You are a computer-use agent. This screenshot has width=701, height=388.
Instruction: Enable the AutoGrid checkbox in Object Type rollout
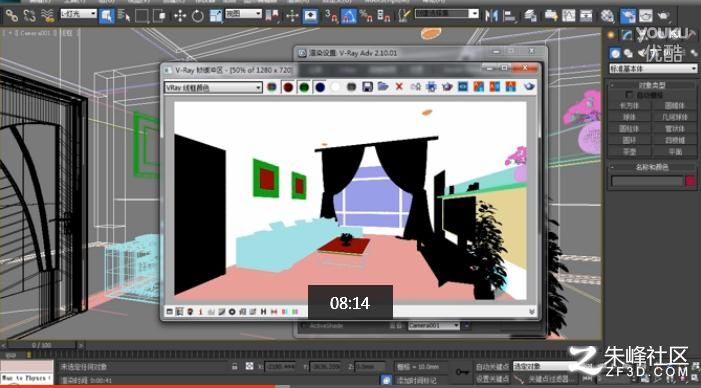[x=629, y=95]
